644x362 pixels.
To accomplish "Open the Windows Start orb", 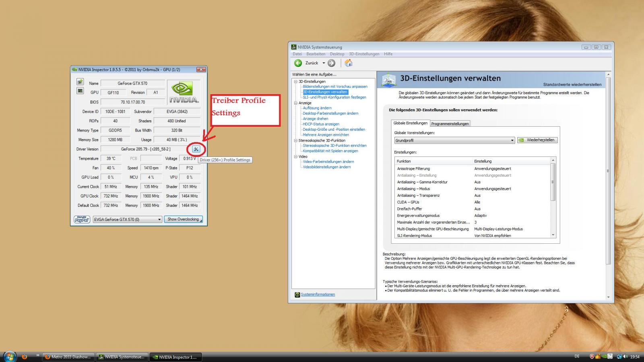I will 10,356.
